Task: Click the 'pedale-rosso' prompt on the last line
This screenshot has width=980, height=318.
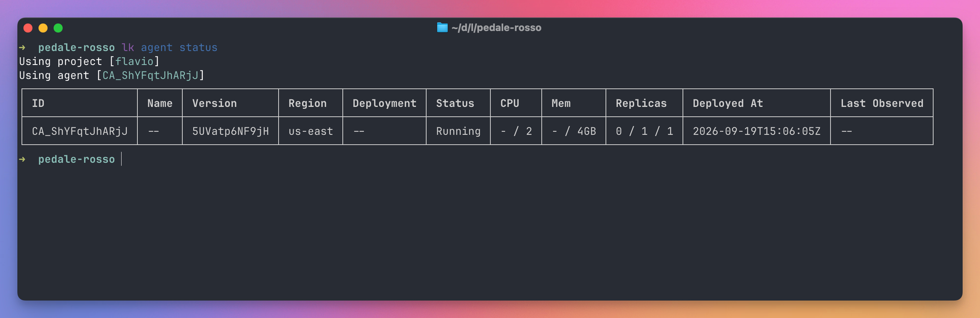Action: [x=76, y=159]
